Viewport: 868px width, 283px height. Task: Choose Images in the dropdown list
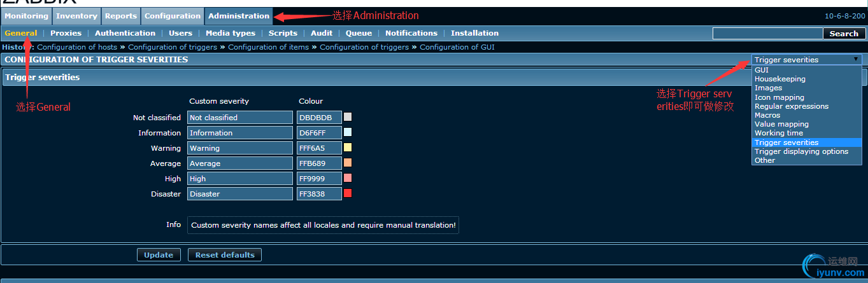(807, 88)
